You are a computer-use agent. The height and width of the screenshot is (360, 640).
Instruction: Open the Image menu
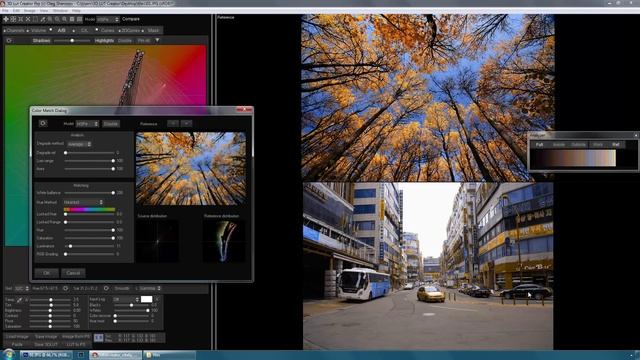pos(30,11)
